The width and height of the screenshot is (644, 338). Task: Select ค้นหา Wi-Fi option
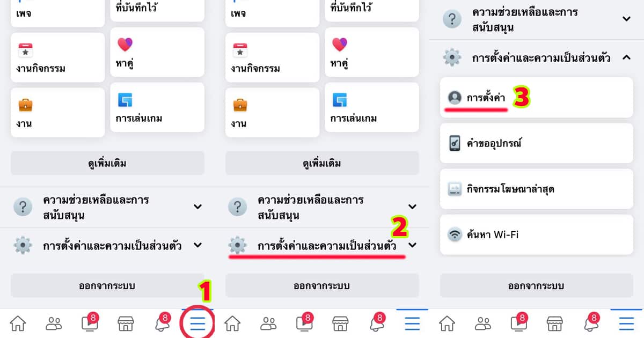point(537,234)
